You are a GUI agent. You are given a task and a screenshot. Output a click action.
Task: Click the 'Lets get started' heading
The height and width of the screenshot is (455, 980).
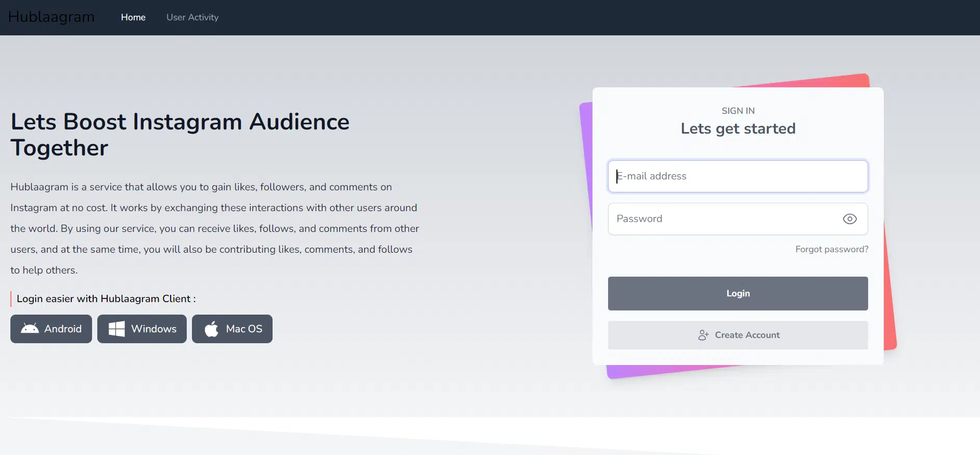coord(738,128)
